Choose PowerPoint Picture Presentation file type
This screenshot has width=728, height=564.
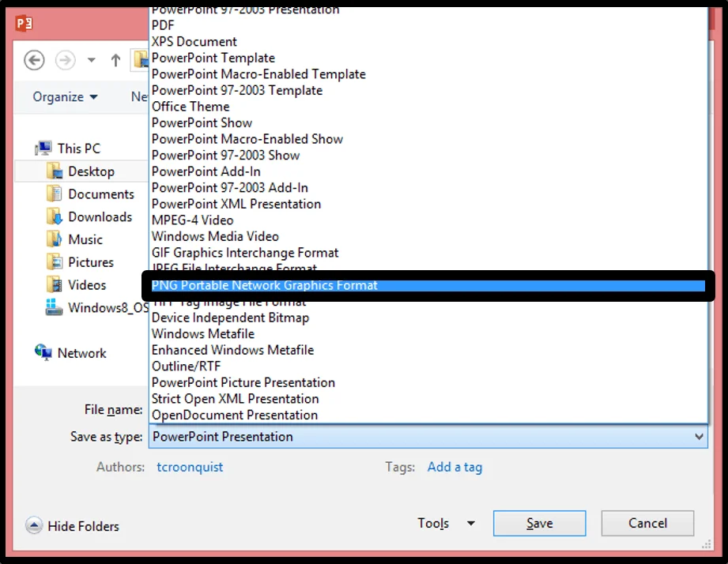(428, 382)
